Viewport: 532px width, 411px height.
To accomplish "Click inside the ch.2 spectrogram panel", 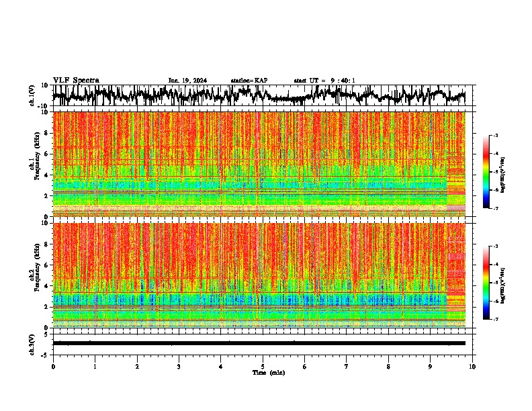I will (x=259, y=275).
